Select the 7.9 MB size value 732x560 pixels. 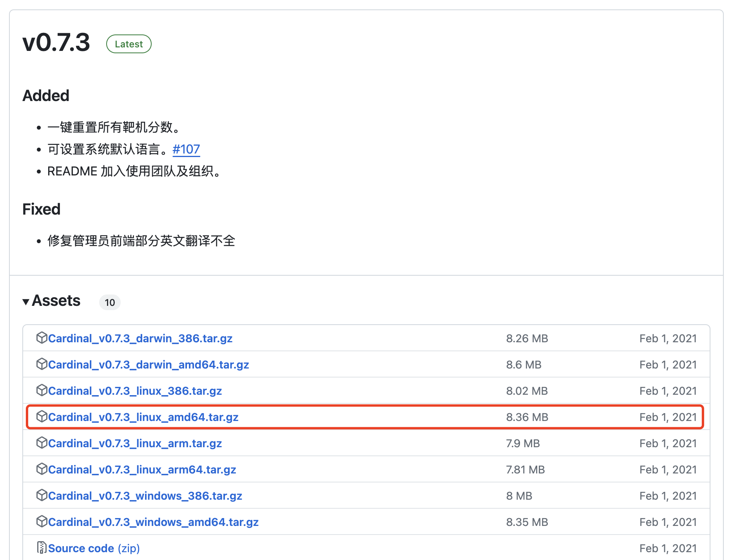click(523, 443)
